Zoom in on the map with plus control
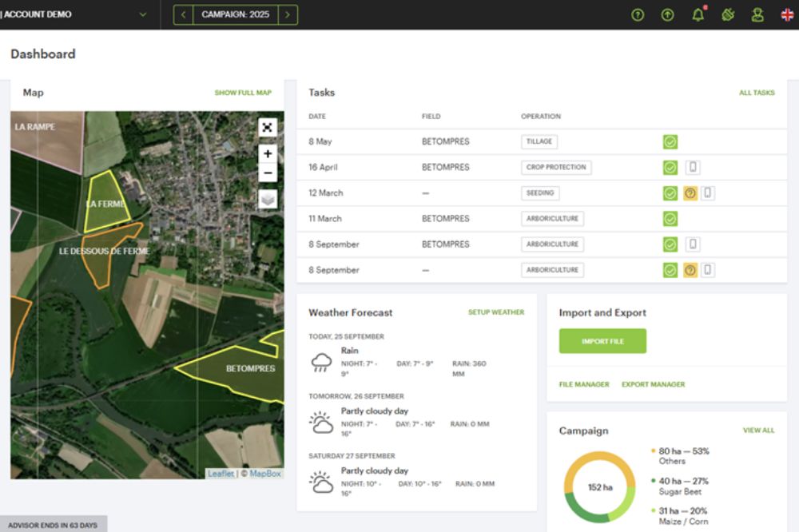The width and height of the screenshot is (799, 532). pos(268,153)
